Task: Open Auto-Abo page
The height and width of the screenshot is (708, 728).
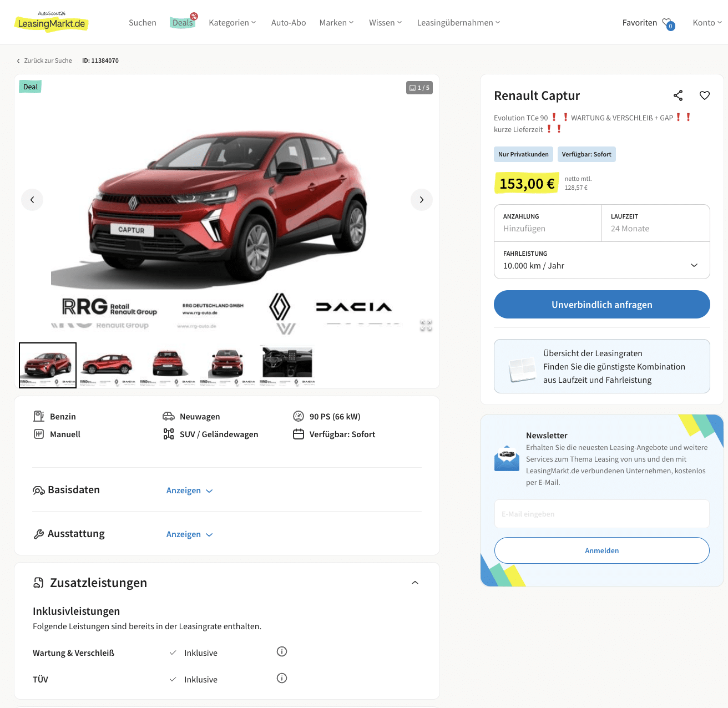Action: (289, 23)
